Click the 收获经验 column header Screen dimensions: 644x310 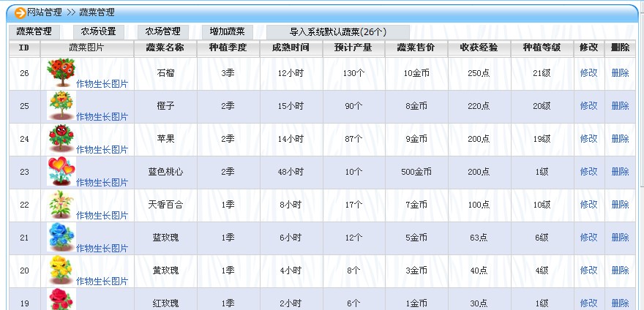[x=479, y=48]
